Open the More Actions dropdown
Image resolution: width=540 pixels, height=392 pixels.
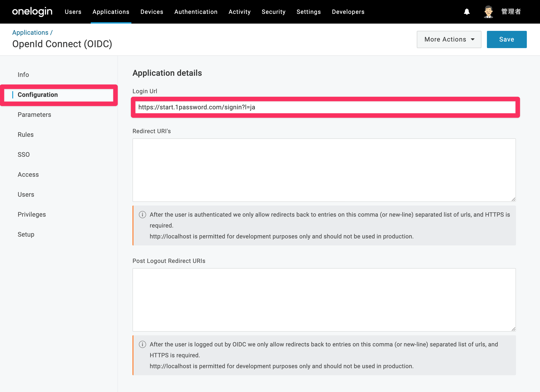[449, 39]
